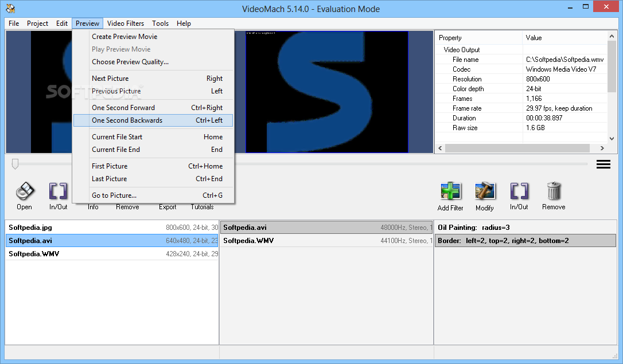
Task: Click property panel scroll down arrow
Action: click(x=612, y=139)
